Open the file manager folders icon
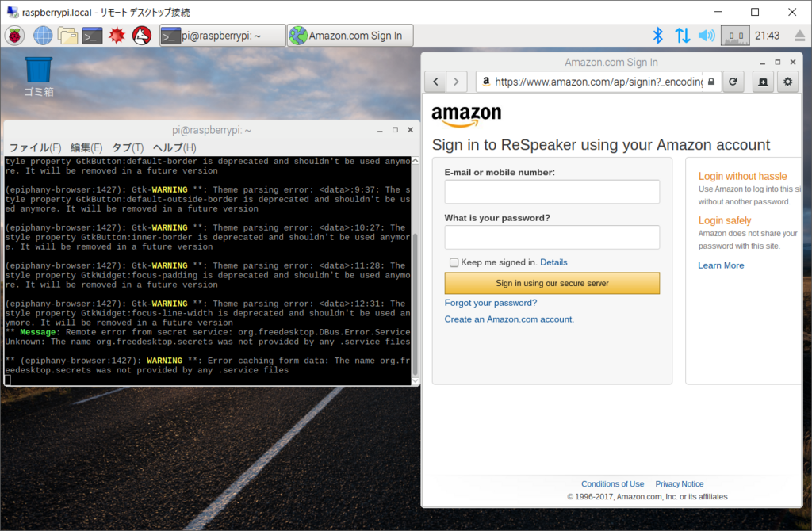Screen dimensions: 812x531 (x=67, y=36)
